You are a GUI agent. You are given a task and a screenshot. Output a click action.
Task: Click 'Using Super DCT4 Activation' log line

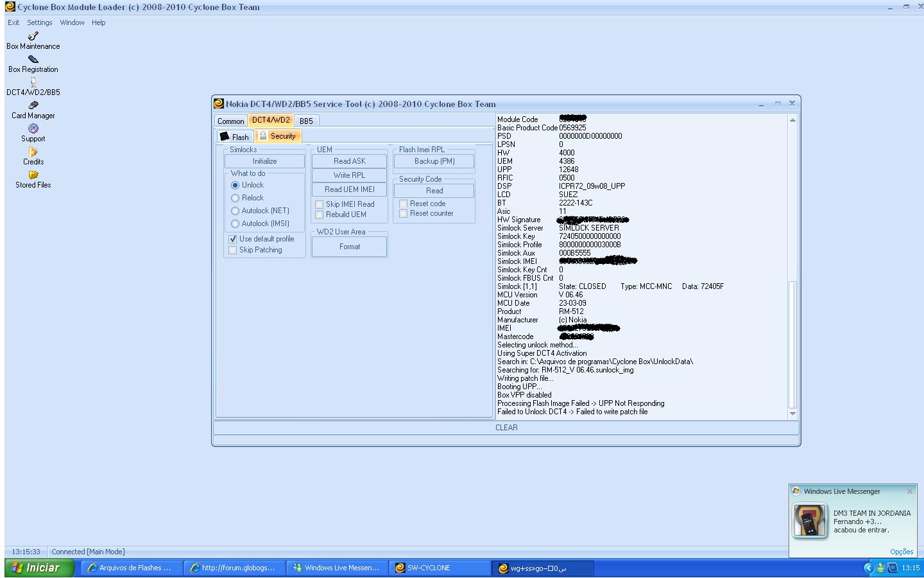[542, 353]
